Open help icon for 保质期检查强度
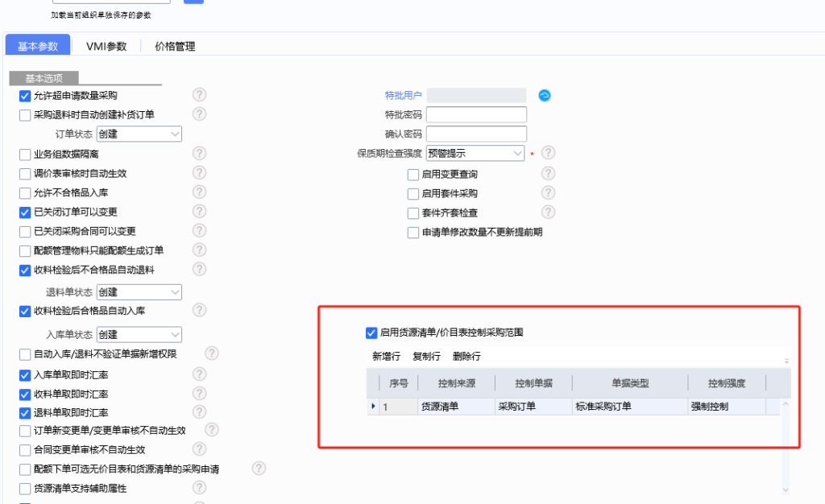Image resolution: width=825 pixels, height=504 pixels. click(549, 153)
